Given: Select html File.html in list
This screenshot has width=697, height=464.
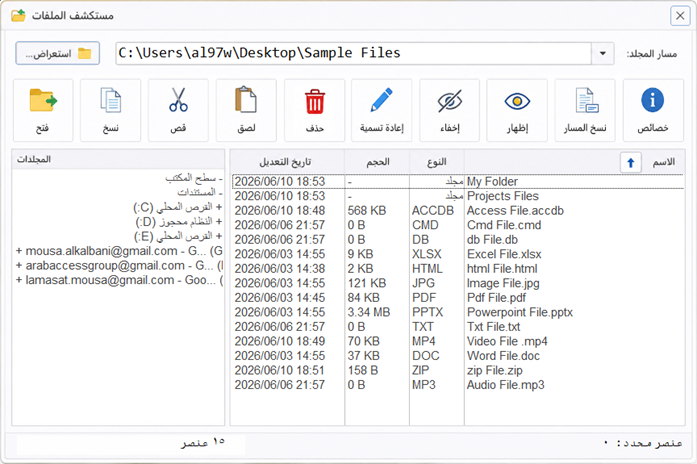Looking at the screenshot, I should pyautogui.click(x=458, y=268).
